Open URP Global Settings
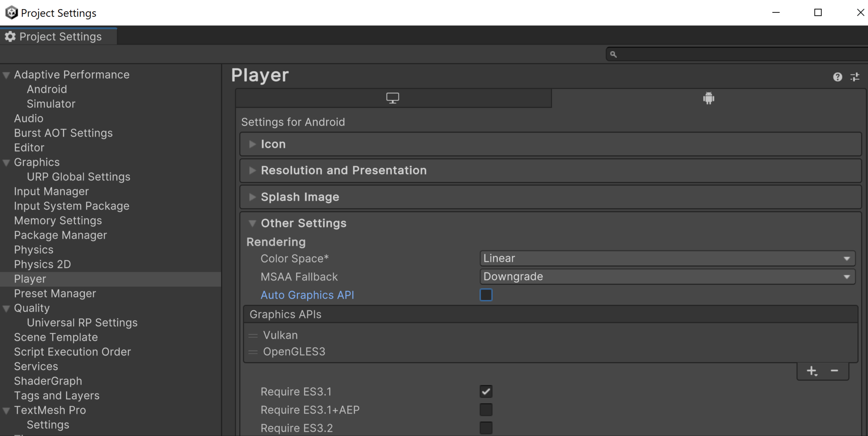Screen dimensions: 868x436 [78, 176]
